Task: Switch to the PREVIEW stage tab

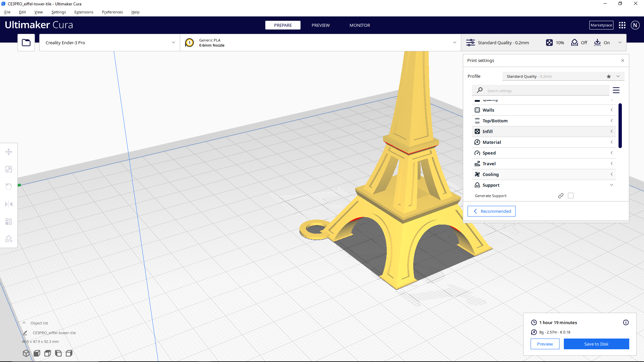Action: click(x=320, y=25)
